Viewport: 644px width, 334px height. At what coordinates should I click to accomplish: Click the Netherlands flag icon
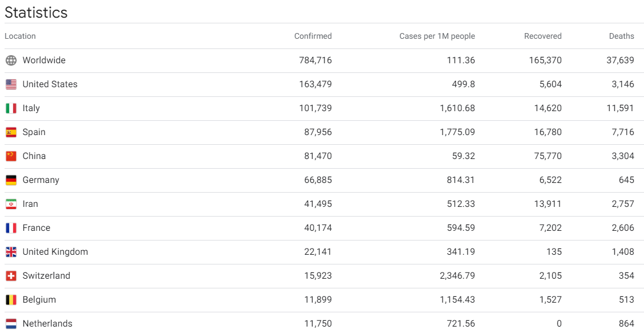11,324
